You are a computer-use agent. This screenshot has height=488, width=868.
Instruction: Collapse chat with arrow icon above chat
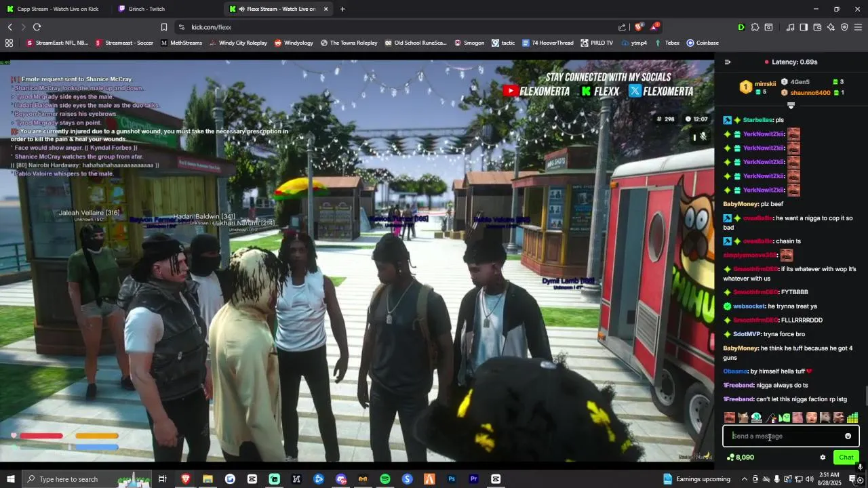(x=728, y=62)
